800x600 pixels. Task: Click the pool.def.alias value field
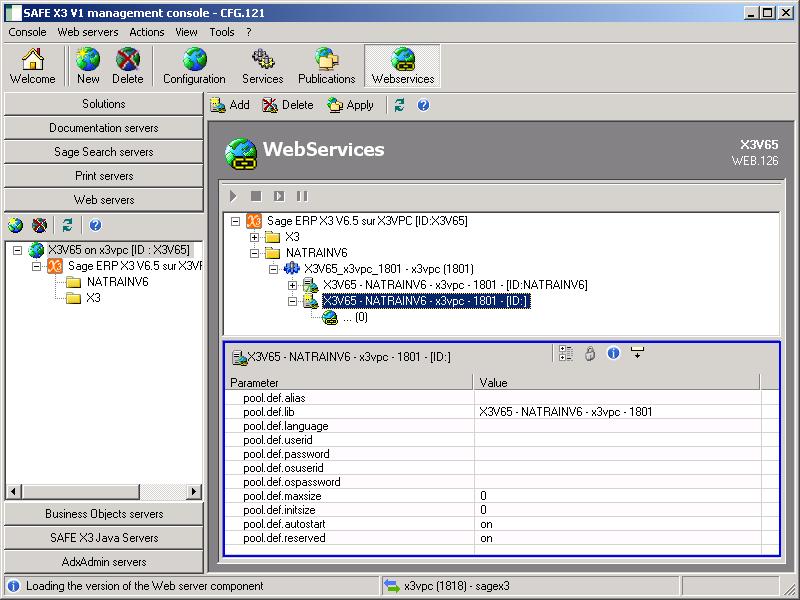pyautogui.click(x=617, y=398)
